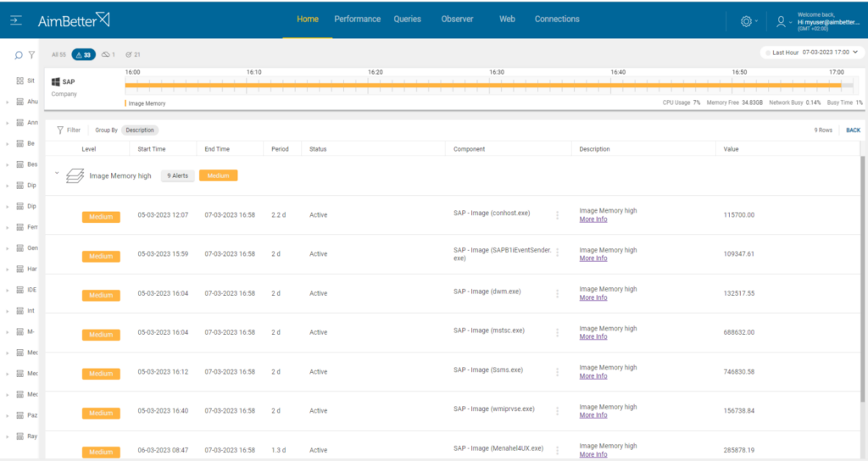Click start time 05-03-2023 12:07
This screenshot has height=461, width=868.
pyautogui.click(x=163, y=214)
